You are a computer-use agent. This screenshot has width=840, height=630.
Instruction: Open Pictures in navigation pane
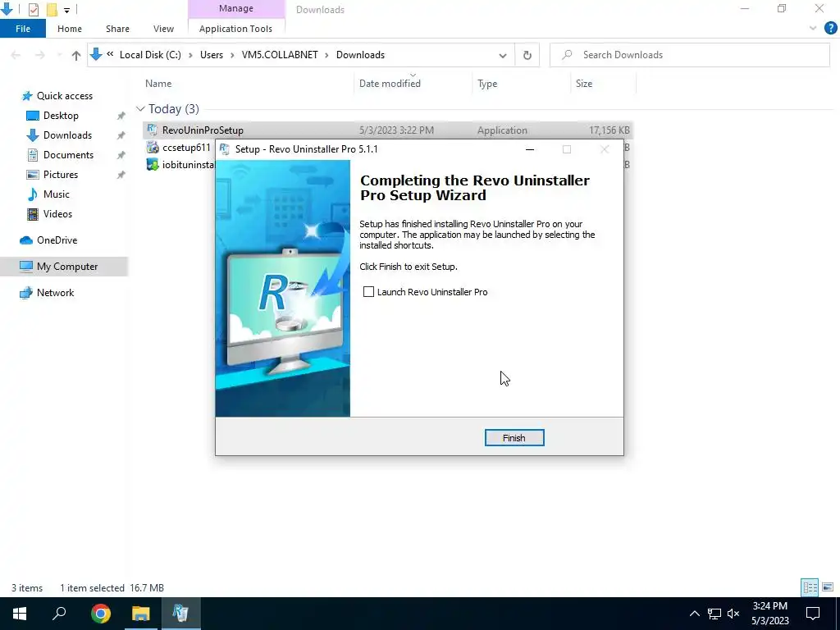[61, 175]
